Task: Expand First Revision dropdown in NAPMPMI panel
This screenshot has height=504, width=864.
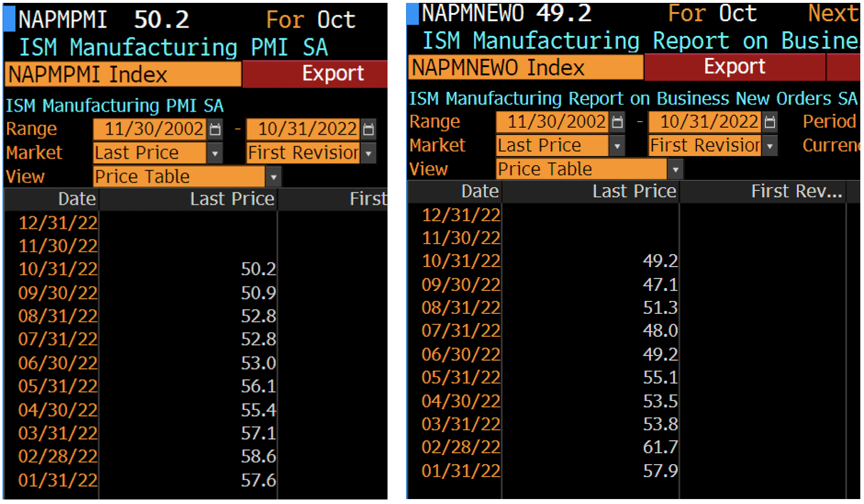Action: [x=369, y=154]
